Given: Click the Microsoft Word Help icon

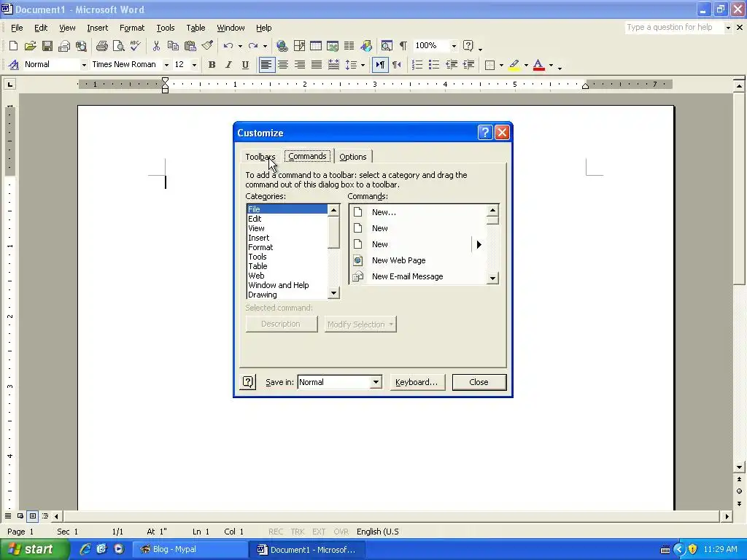Looking at the screenshot, I should 468,46.
